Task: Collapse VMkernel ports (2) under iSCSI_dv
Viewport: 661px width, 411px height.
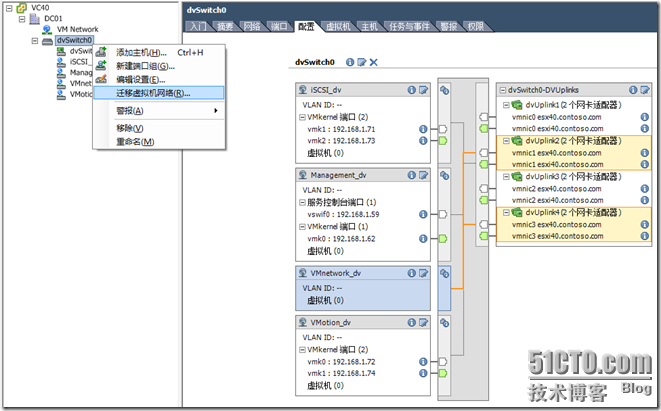Action: [302, 117]
